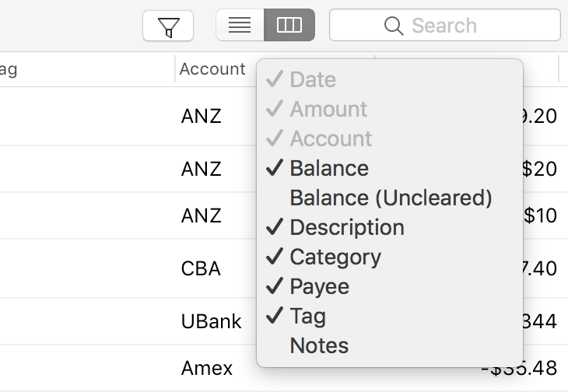Image resolution: width=568 pixels, height=392 pixels.
Task: Open the filter funnel button
Action: click(168, 26)
